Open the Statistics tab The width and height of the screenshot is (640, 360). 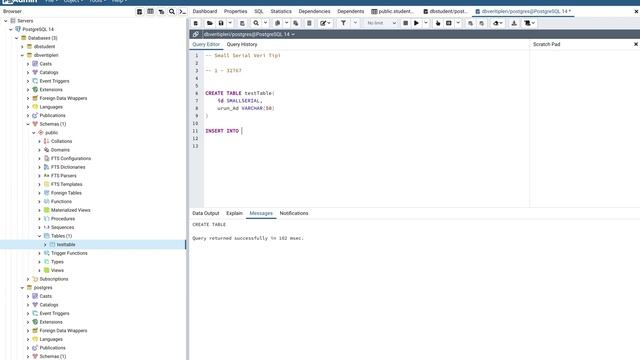pyautogui.click(x=281, y=11)
